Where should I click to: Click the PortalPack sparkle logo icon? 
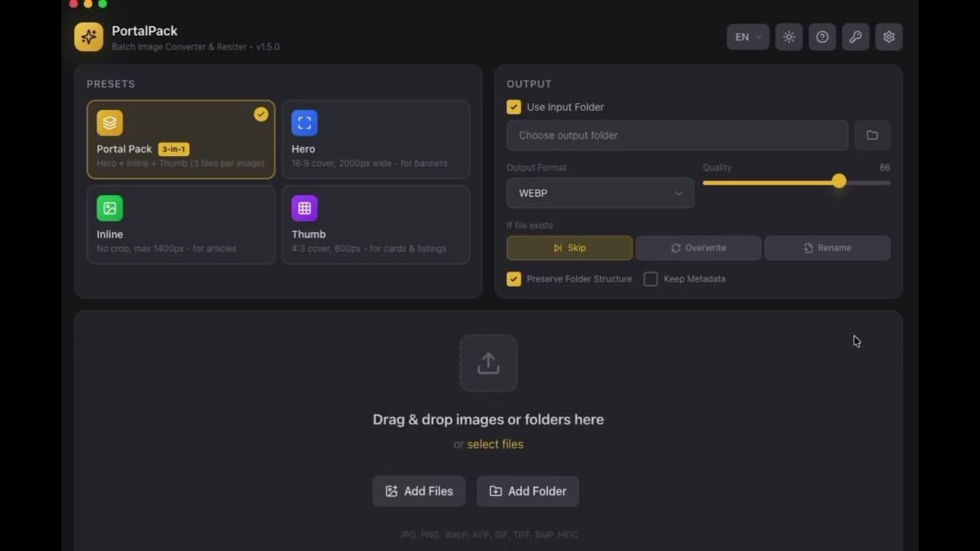89,37
